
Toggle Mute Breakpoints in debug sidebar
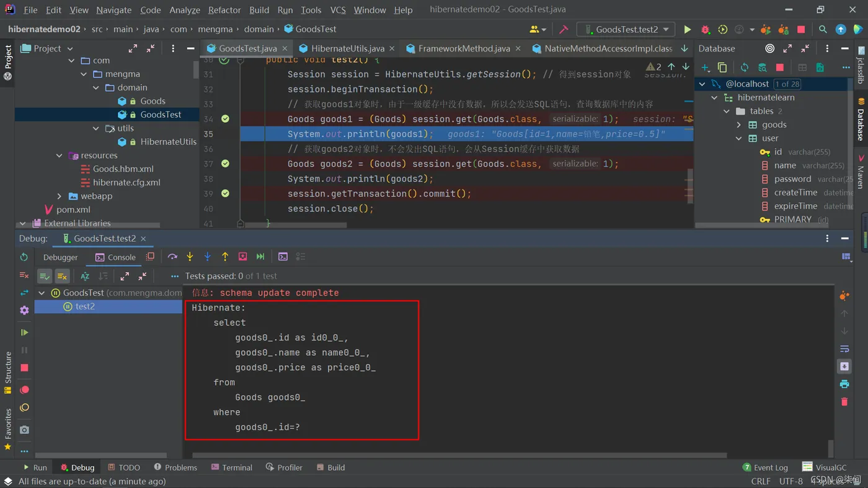[x=24, y=407]
